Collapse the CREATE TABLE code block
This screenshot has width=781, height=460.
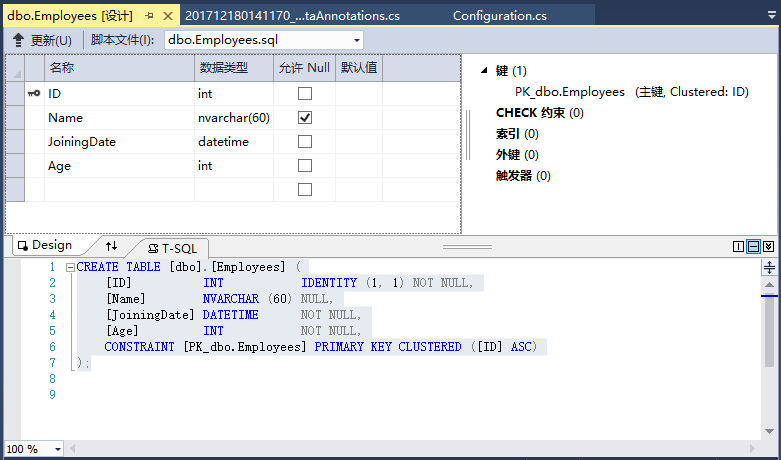tap(69, 268)
